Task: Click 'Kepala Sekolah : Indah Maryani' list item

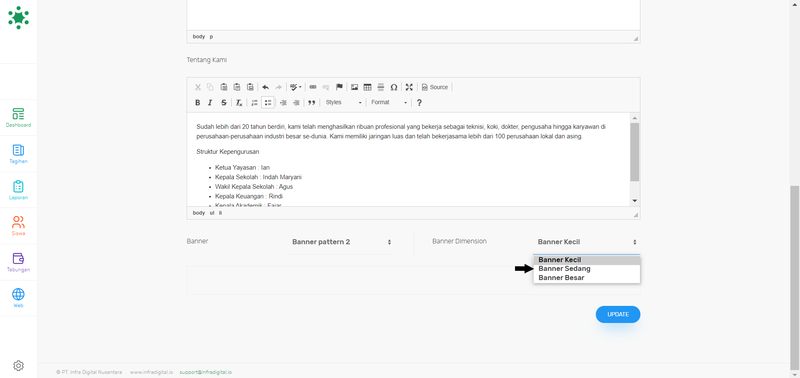Action: coord(259,177)
